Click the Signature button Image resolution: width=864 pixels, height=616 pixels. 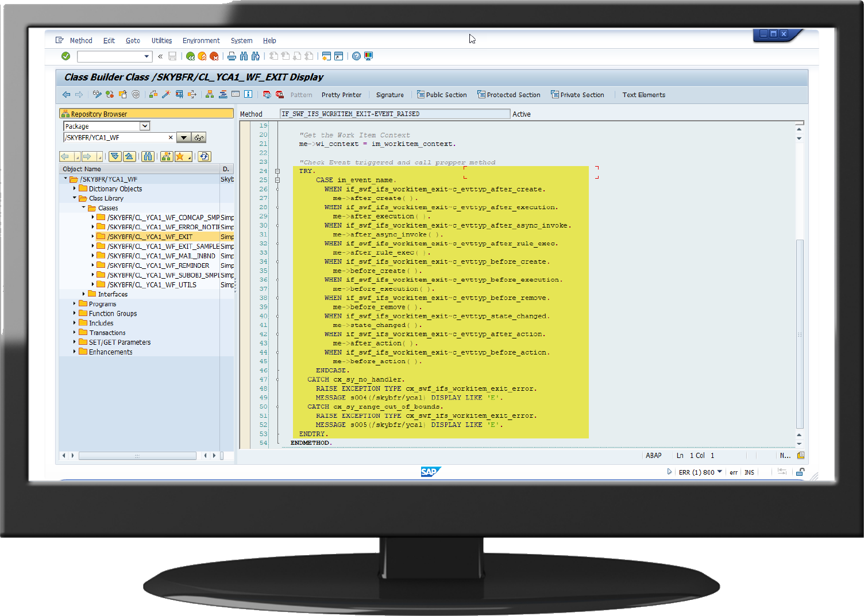point(389,95)
